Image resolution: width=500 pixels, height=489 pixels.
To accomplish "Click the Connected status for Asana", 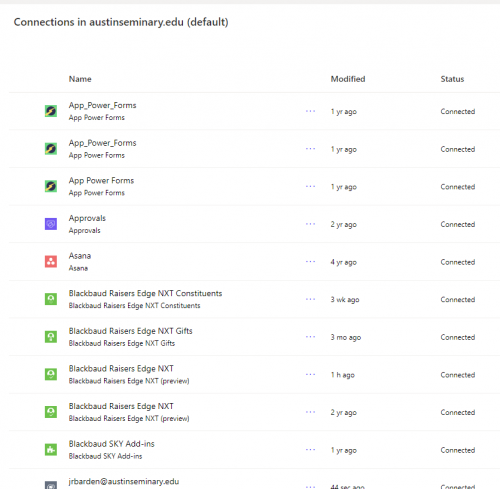I will pos(458,262).
